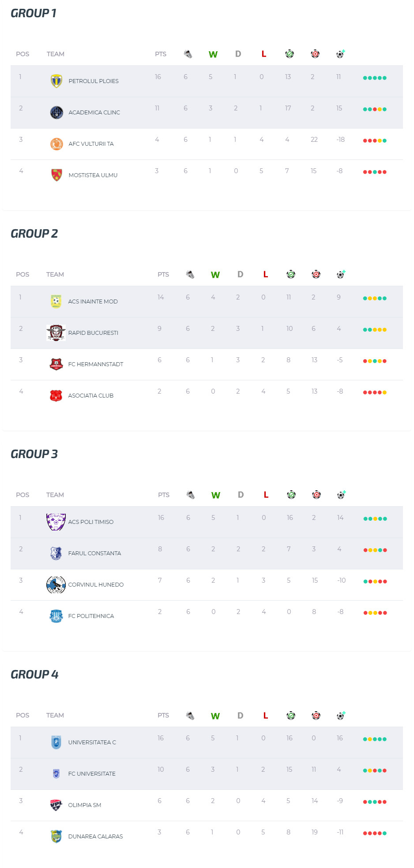Click the Group 1 PTS column header

tap(161, 54)
